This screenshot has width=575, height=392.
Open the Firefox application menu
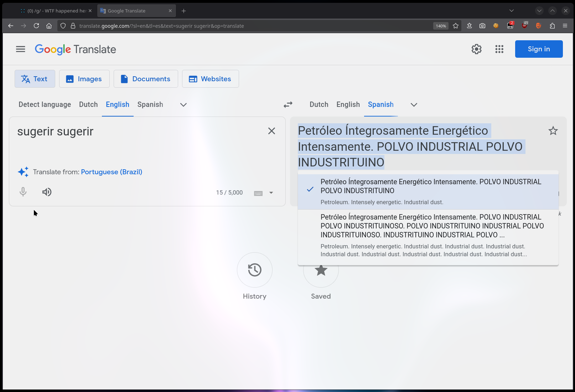(x=565, y=26)
